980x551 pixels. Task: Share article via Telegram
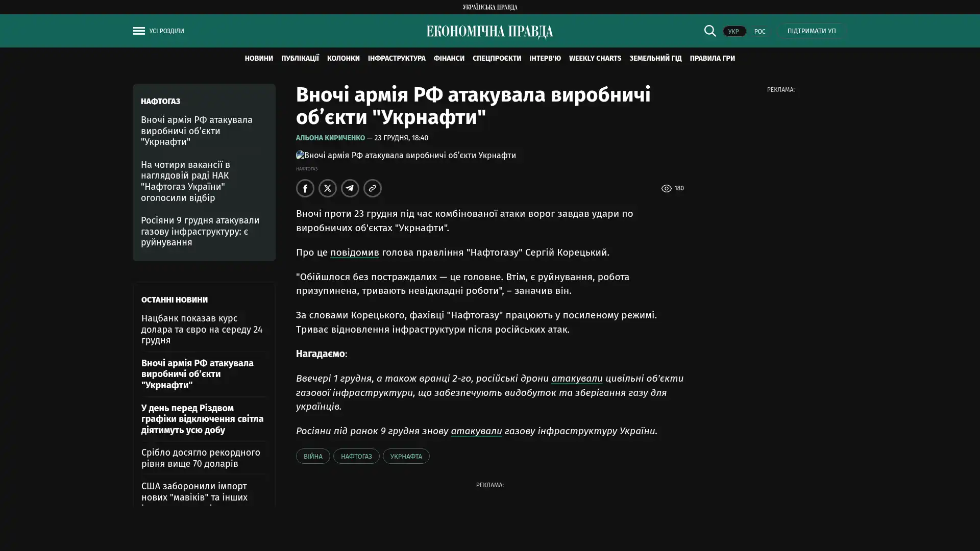click(350, 188)
